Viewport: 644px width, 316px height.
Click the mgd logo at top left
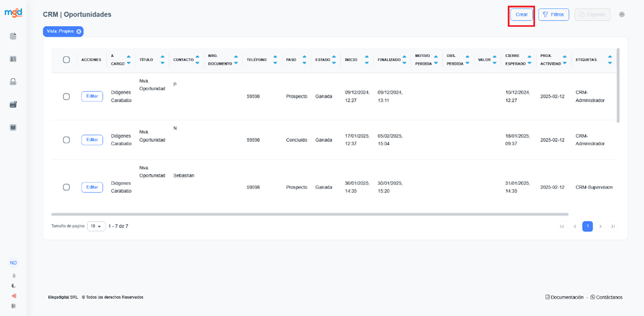coord(13,13)
